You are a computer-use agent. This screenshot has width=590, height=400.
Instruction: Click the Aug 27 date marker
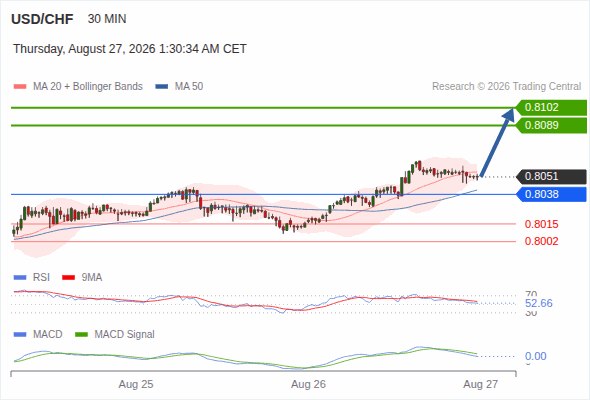click(x=481, y=384)
